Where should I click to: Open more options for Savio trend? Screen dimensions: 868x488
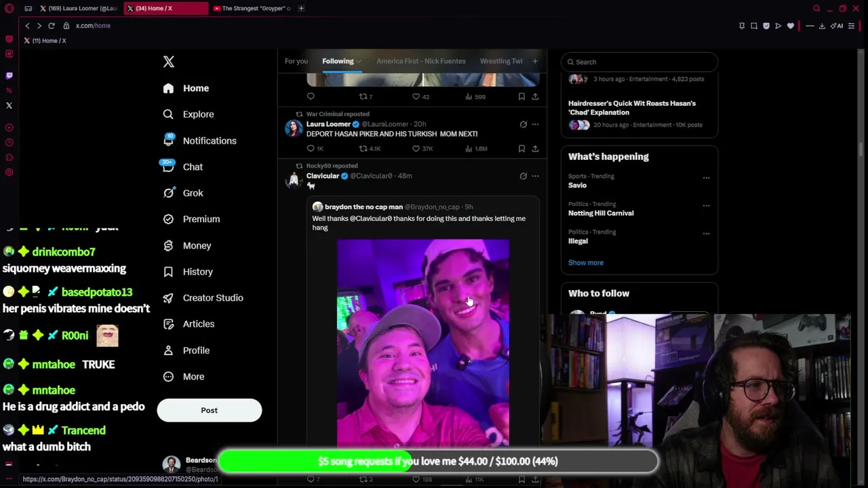click(706, 178)
